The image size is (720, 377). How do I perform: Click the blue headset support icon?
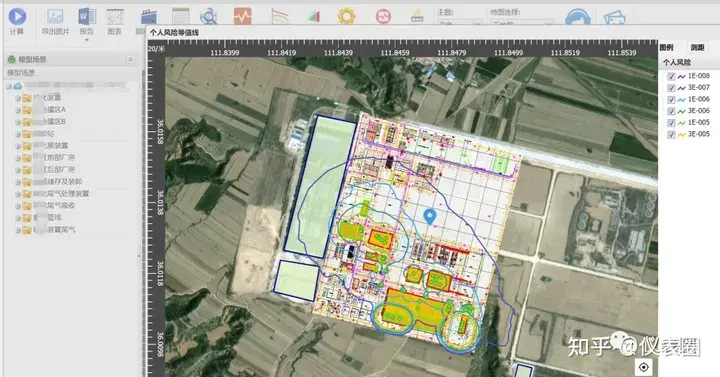578,17
